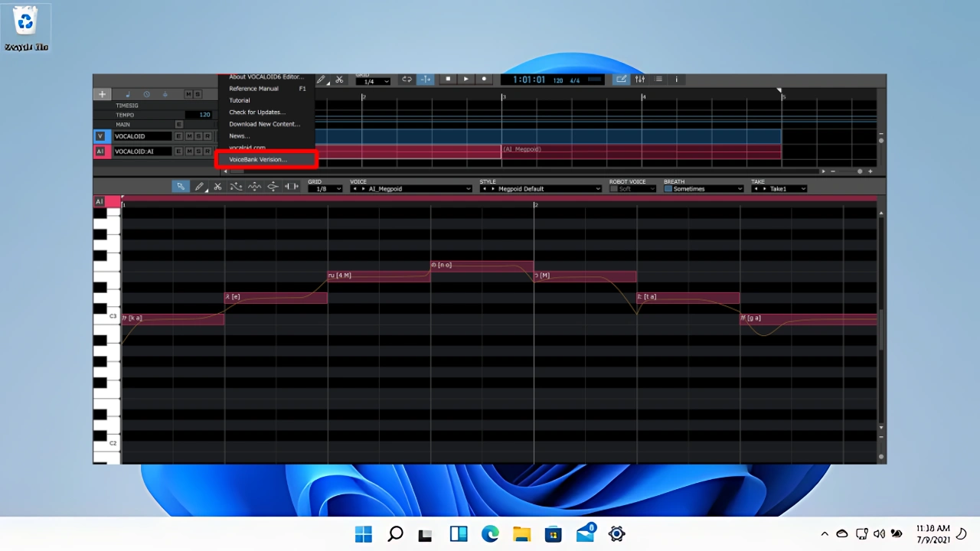The height and width of the screenshot is (551, 980).
Task: Open the BREATH dropdown set to Sometimes
Action: 704,189
